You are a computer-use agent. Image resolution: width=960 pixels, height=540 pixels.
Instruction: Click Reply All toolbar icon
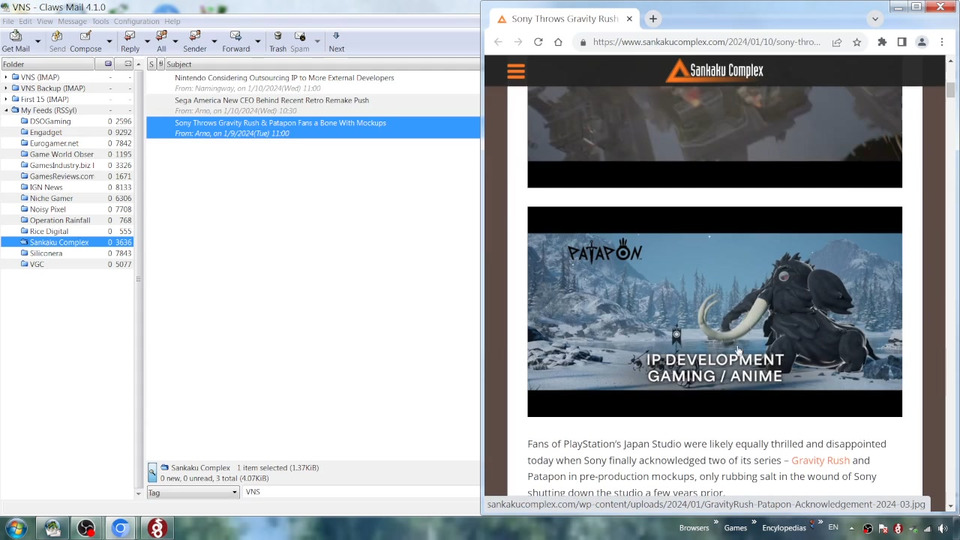(161, 41)
